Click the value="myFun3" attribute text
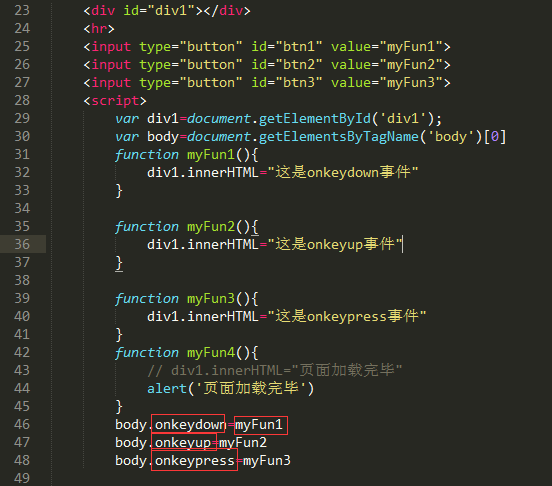Screen dimensions: 552x486 (387, 82)
